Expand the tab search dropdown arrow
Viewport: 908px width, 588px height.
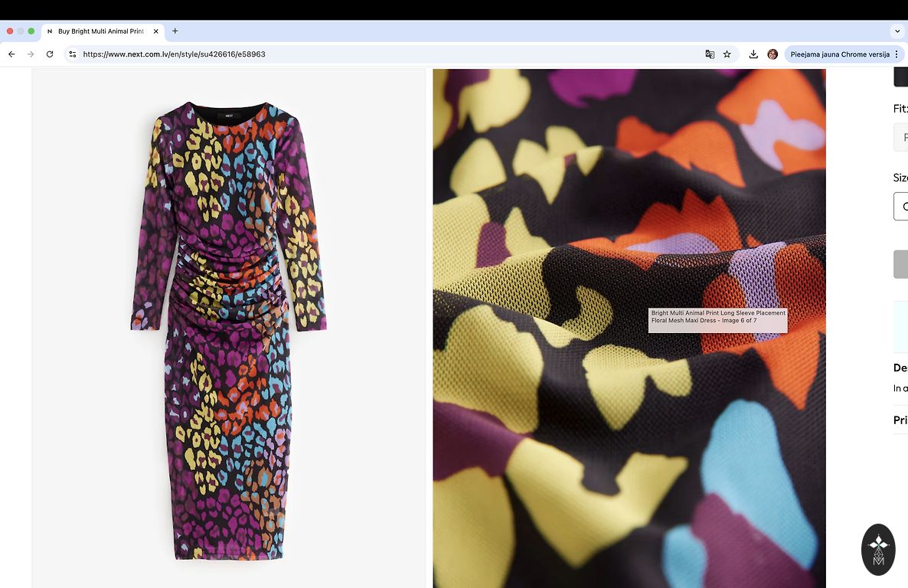pyautogui.click(x=897, y=31)
